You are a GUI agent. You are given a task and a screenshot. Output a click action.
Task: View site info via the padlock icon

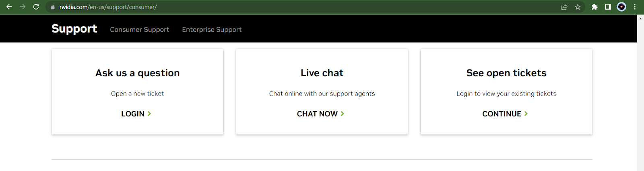[53, 7]
